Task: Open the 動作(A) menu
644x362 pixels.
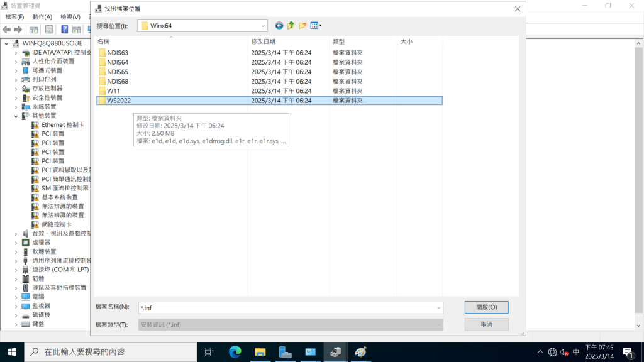Action: click(42, 17)
